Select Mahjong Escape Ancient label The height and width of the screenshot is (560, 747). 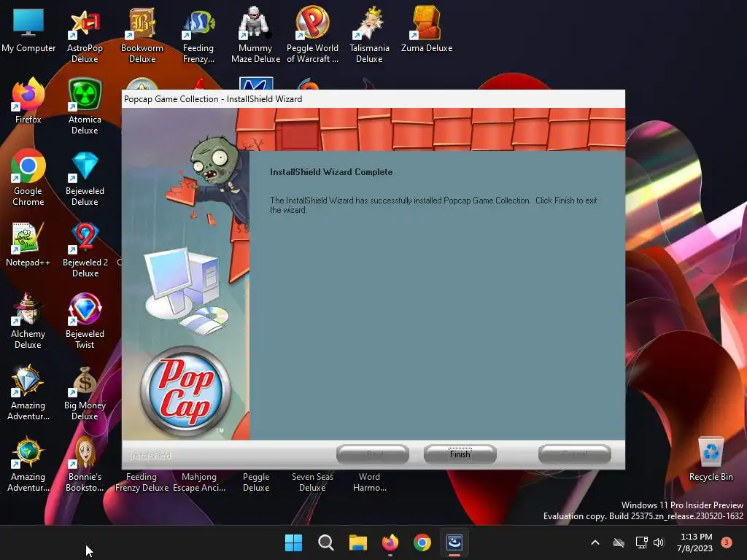[199, 482]
